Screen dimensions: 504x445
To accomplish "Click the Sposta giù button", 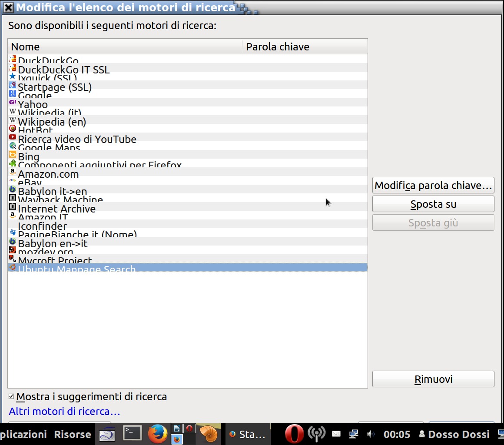I will [433, 222].
